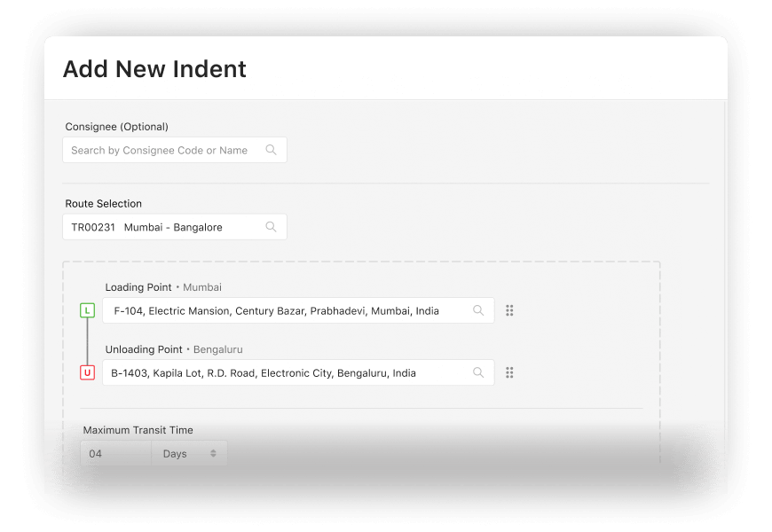
Task: Click the 04 transit time value field
Action: [116, 453]
